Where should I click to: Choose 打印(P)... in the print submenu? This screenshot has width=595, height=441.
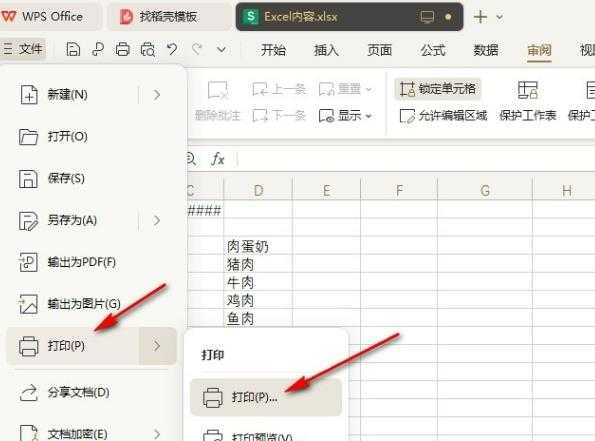click(x=266, y=397)
